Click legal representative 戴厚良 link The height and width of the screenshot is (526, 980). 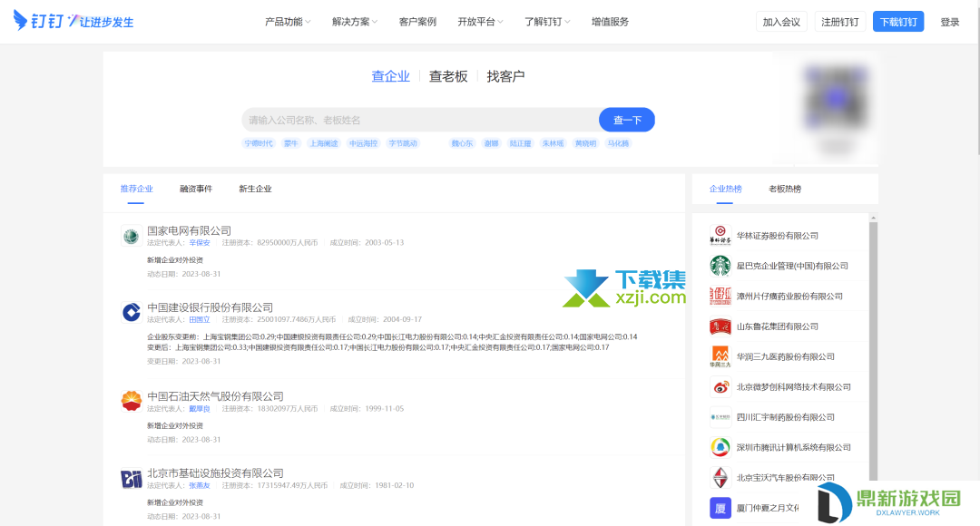(x=200, y=408)
